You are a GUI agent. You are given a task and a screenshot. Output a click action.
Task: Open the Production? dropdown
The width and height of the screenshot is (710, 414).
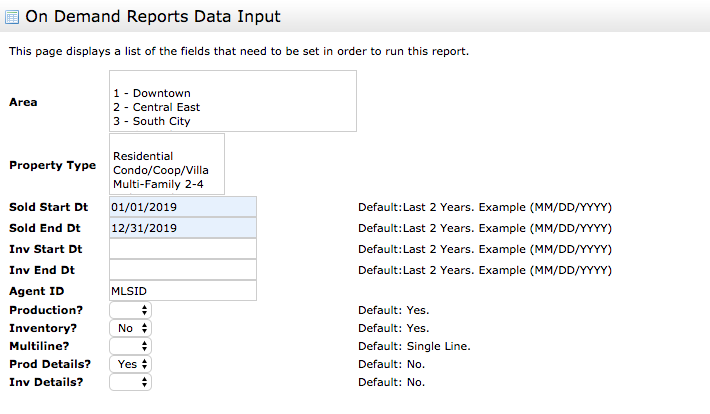click(130, 310)
